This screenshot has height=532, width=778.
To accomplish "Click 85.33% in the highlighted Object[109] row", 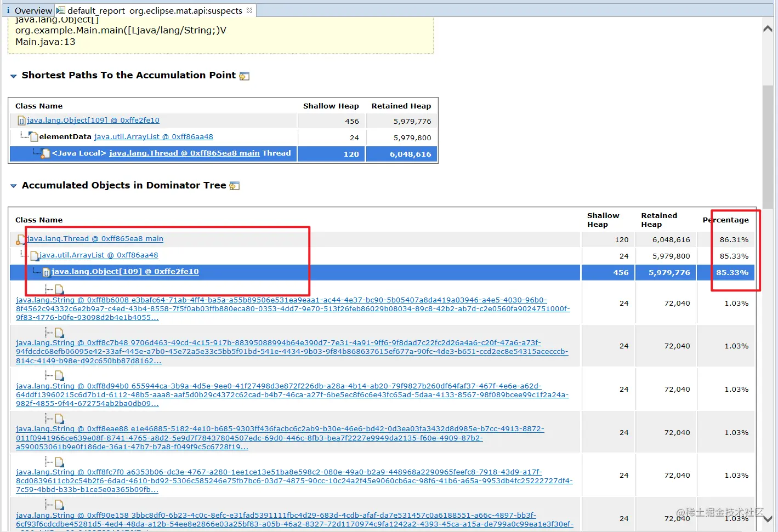I will click(732, 273).
